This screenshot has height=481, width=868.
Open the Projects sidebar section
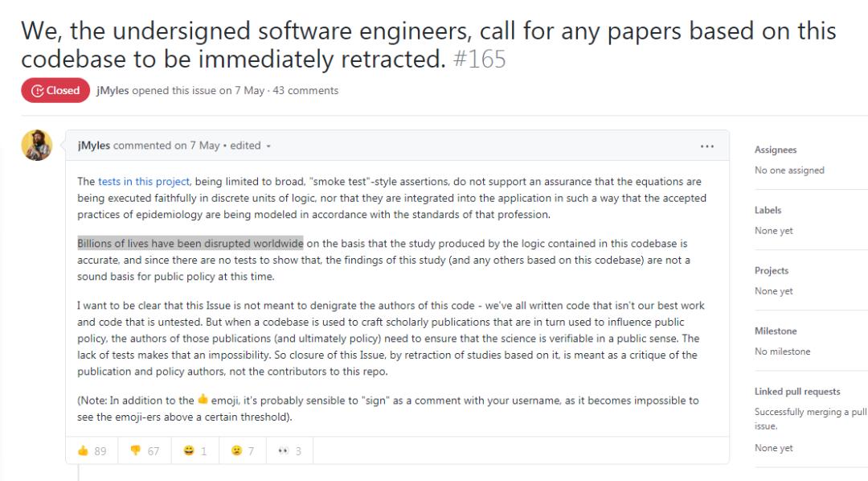coord(771,270)
